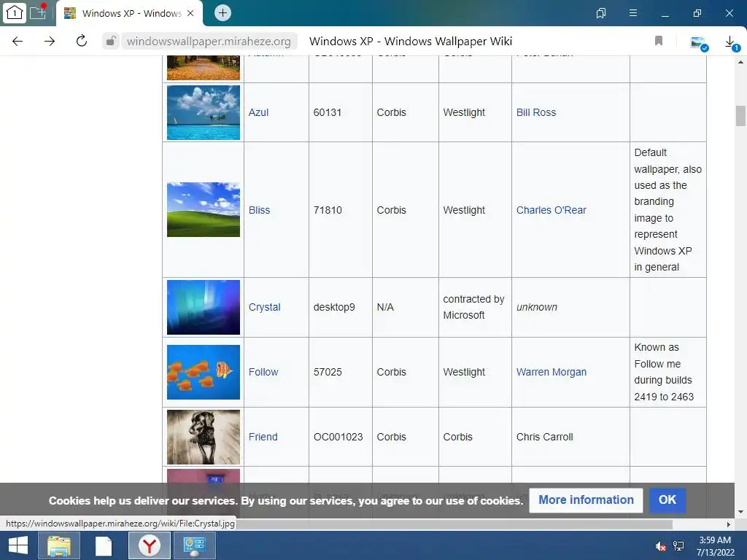
Task: Open the blank document taskbar icon
Action: click(104, 545)
